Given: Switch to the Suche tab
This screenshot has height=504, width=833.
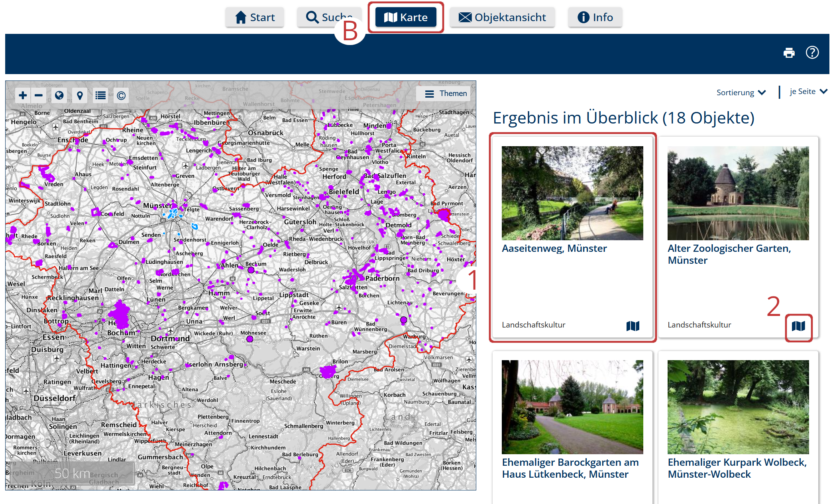Looking at the screenshot, I should (329, 17).
